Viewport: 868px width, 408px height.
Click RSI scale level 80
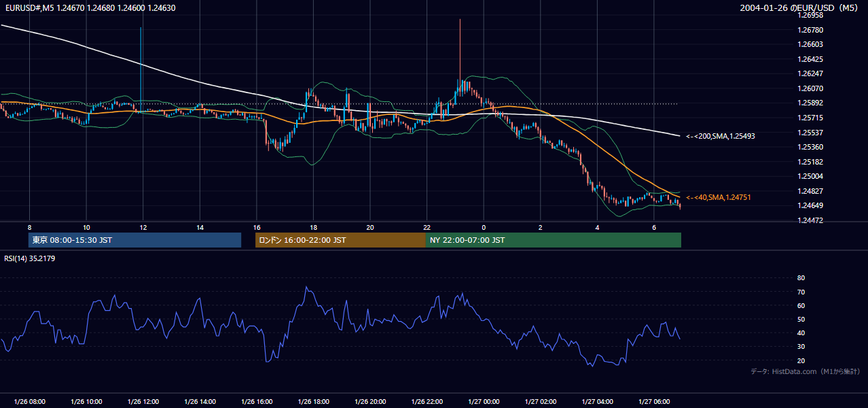point(801,278)
